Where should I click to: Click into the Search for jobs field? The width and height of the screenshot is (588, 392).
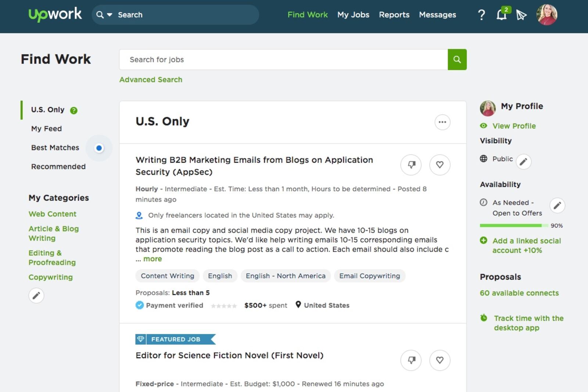283,60
